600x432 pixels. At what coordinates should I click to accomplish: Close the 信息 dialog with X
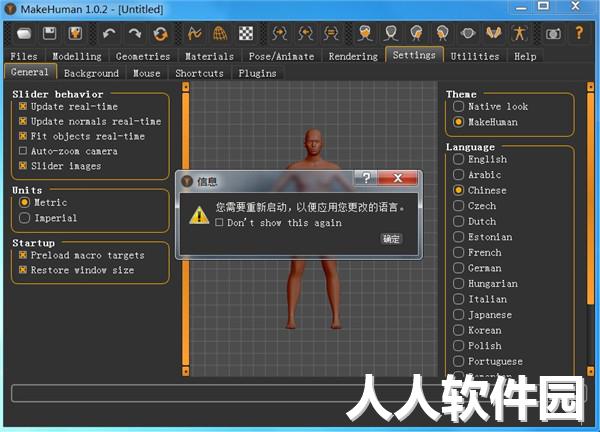pos(398,178)
